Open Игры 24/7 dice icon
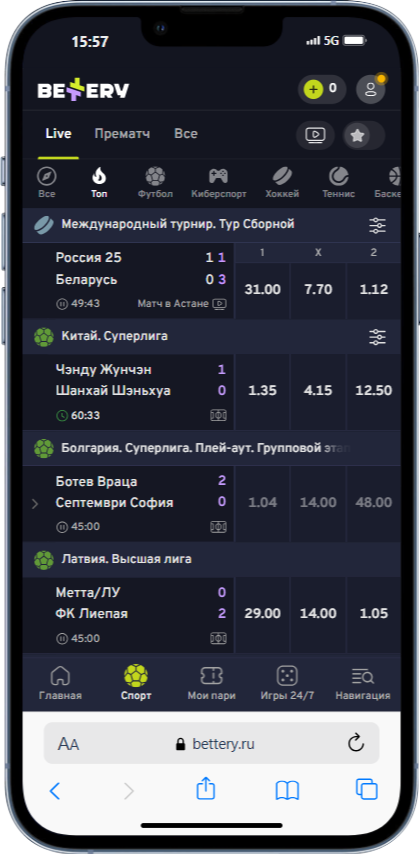The image size is (420, 854). click(x=287, y=676)
